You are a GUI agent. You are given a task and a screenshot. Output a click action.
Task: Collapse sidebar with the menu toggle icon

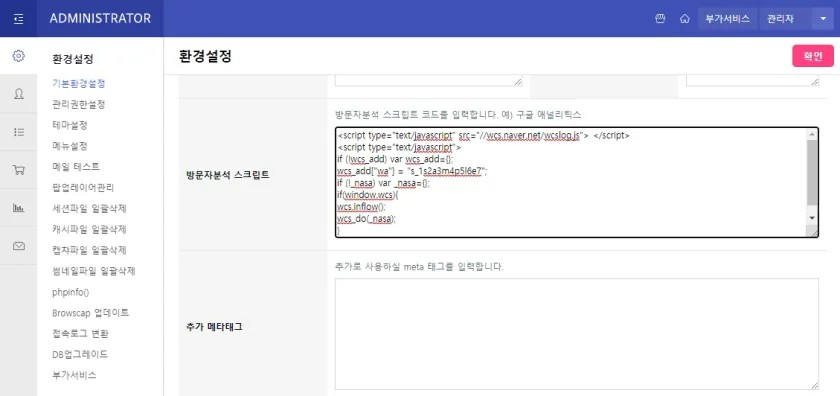click(x=18, y=19)
